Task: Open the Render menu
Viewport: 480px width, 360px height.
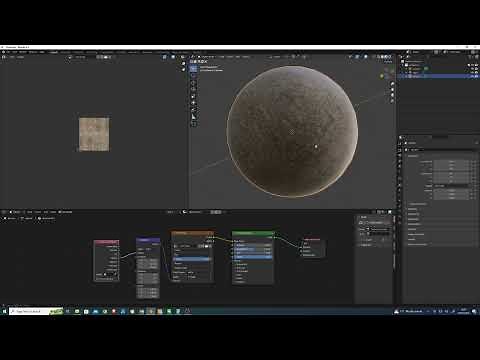Action: pos(23,52)
